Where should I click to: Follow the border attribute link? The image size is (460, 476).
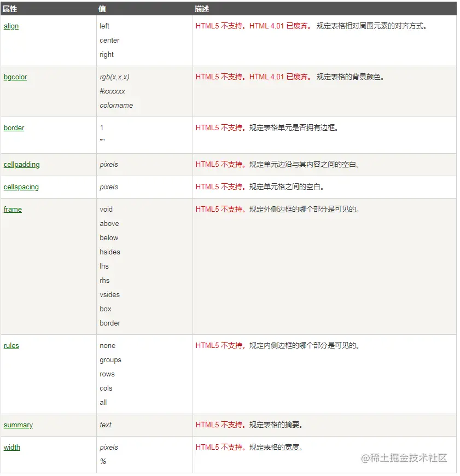[14, 128]
